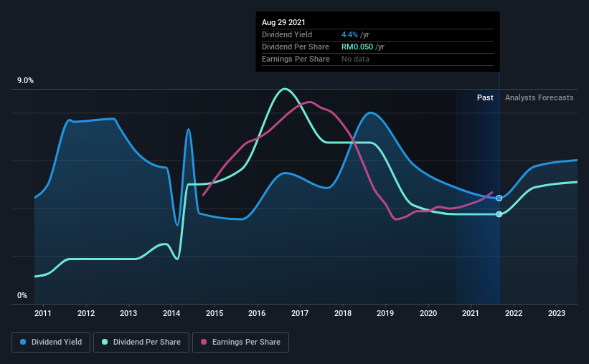
Task: Toggle the Earnings Per Share legend series
Action: click(x=240, y=343)
